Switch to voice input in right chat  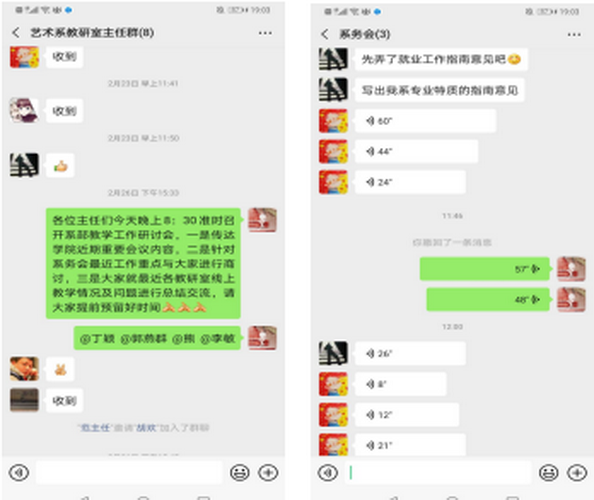[328, 473]
